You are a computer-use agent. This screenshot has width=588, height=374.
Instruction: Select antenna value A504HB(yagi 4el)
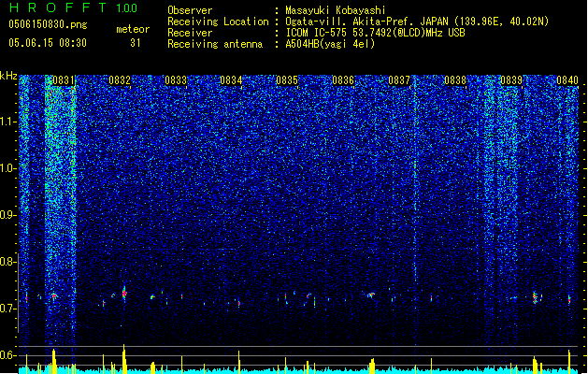coord(330,44)
